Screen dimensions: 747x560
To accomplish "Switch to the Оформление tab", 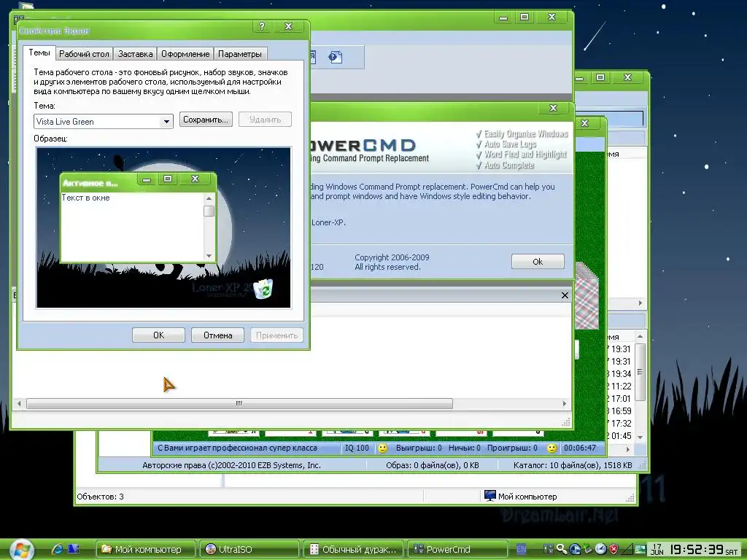I will pyautogui.click(x=185, y=54).
